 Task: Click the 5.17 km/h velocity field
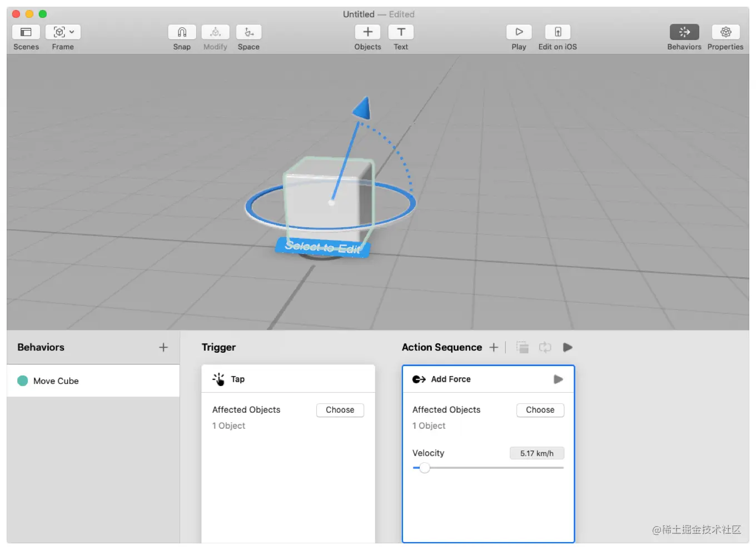coord(537,453)
